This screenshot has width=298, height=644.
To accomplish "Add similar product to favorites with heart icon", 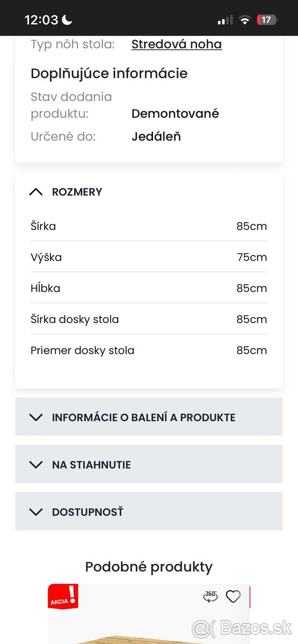I will pyautogui.click(x=233, y=596).
